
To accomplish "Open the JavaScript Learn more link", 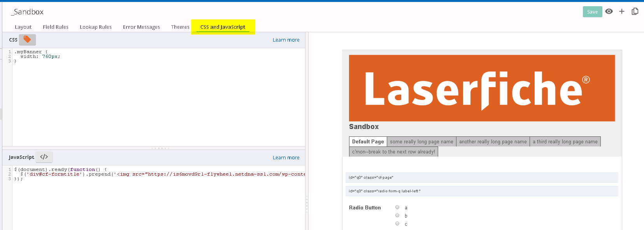I will point(286,158).
